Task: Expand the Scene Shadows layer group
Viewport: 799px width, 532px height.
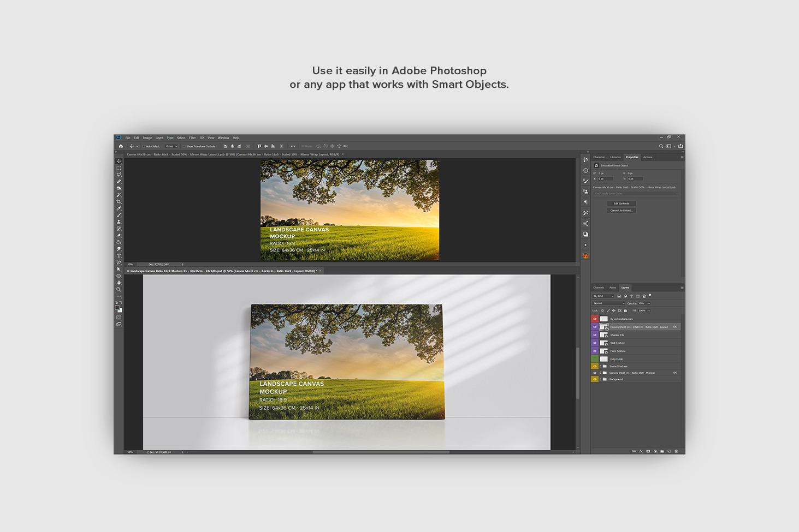Action: (x=600, y=366)
